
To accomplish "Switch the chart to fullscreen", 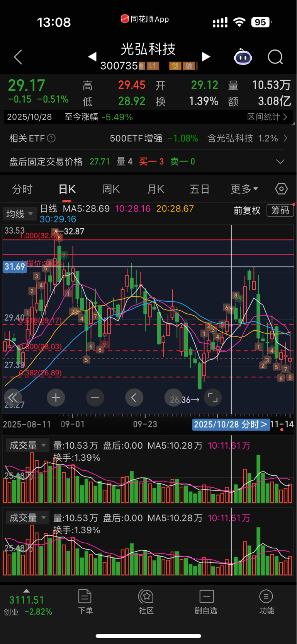I will pos(213,398).
